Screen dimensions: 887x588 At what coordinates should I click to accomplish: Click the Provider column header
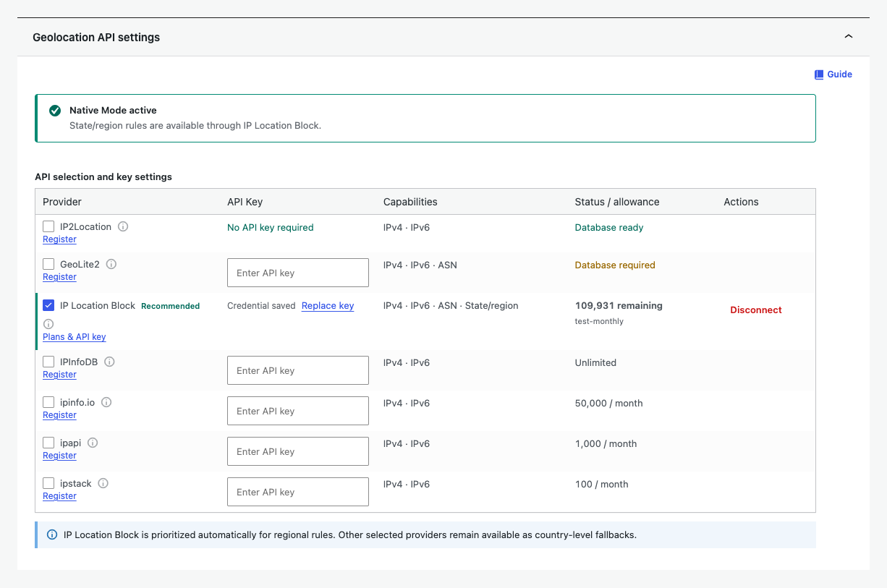(62, 202)
